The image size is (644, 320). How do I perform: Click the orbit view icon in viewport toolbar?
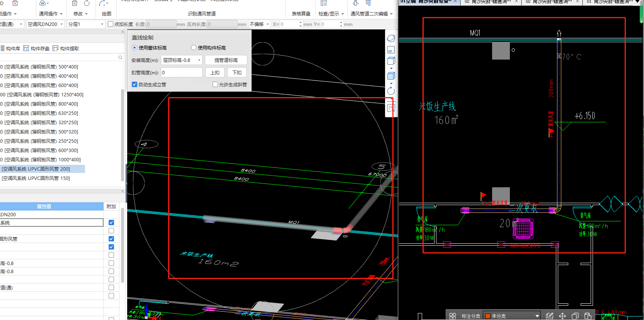391,39
